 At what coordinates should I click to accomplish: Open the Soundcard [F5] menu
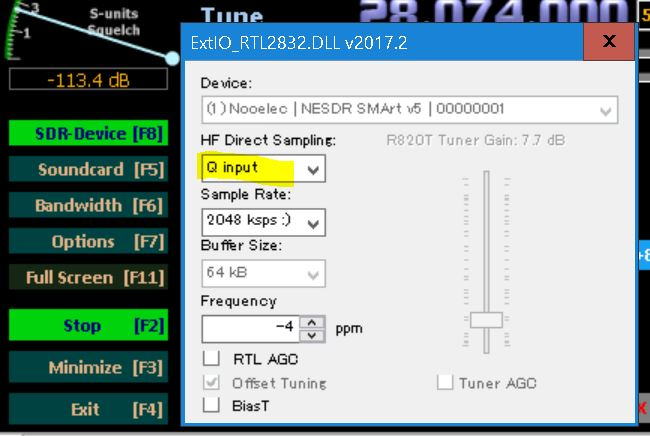click(x=88, y=169)
